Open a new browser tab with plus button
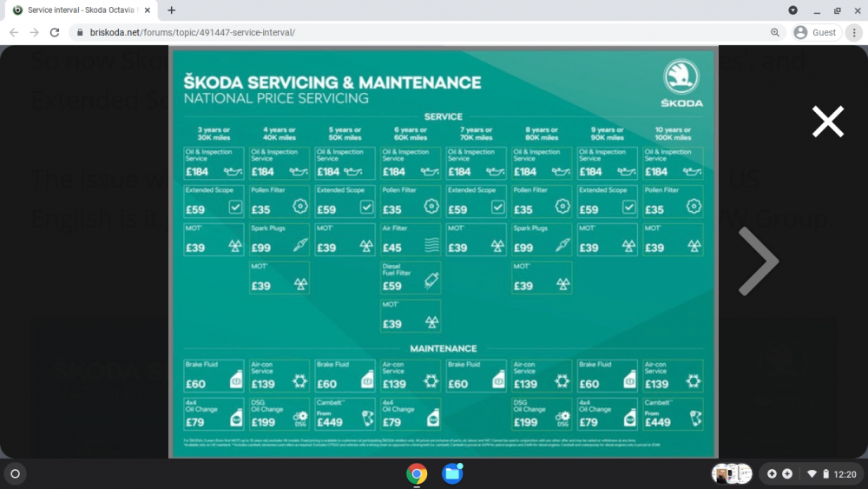 [171, 10]
